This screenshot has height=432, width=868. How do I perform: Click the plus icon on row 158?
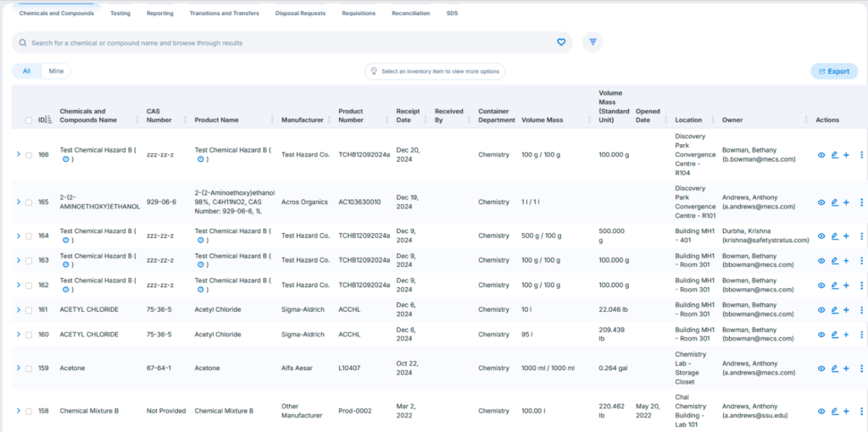click(x=846, y=411)
